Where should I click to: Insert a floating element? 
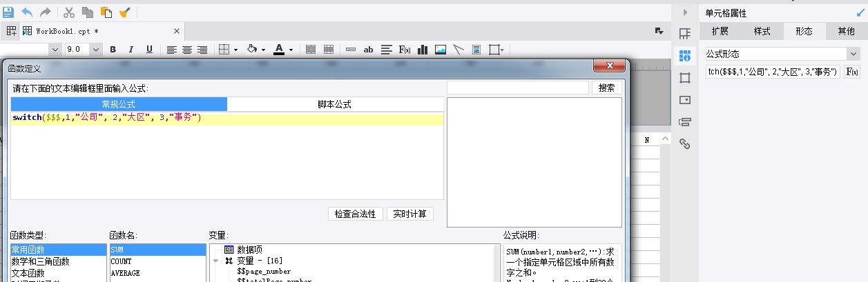pyautogui.click(x=494, y=50)
